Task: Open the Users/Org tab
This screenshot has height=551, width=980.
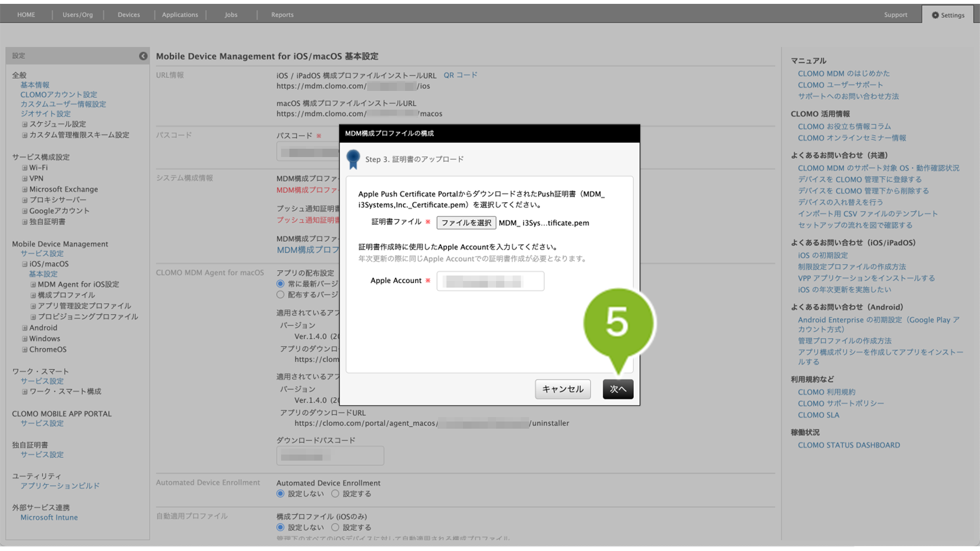Action: pos(78,15)
